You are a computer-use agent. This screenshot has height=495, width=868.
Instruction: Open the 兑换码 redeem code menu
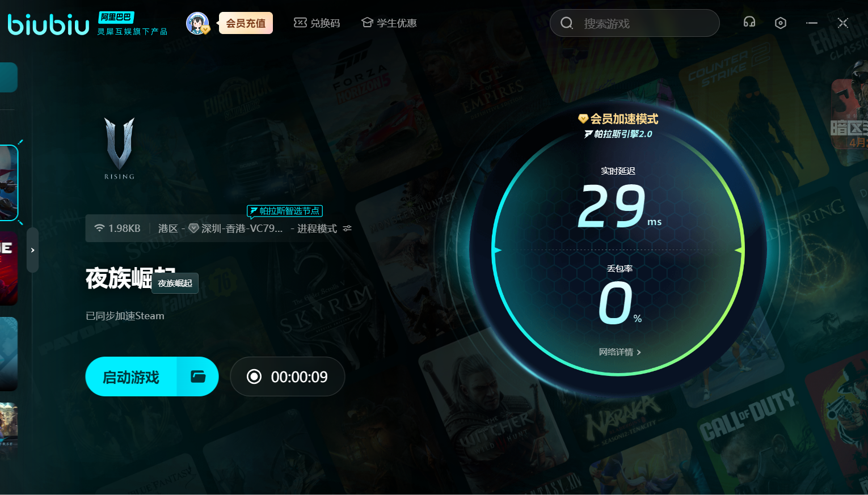click(x=317, y=23)
